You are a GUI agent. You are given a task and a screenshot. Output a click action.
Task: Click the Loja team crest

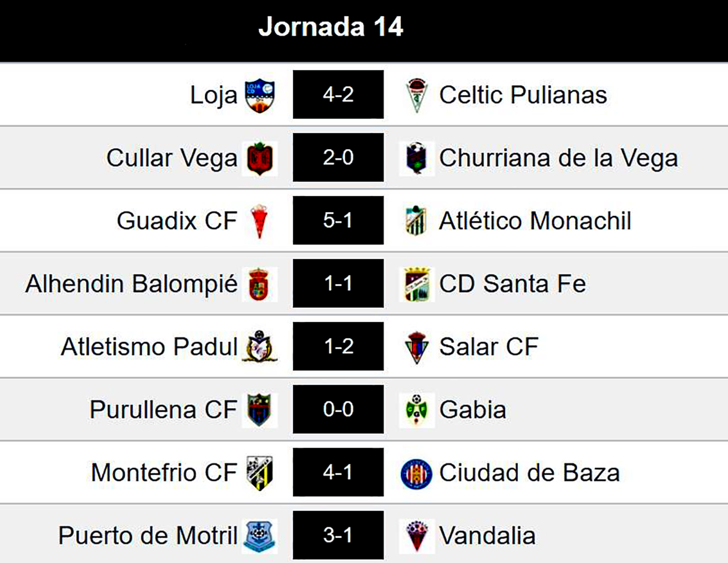tap(260, 95)
